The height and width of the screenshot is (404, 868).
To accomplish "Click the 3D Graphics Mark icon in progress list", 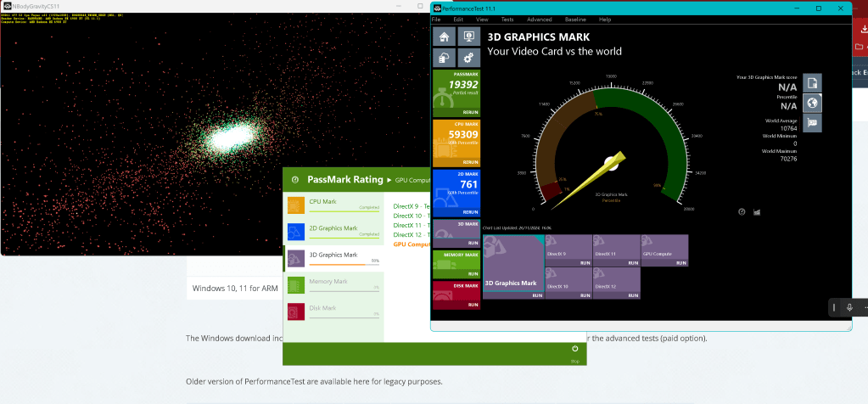I will click(296, 259).
